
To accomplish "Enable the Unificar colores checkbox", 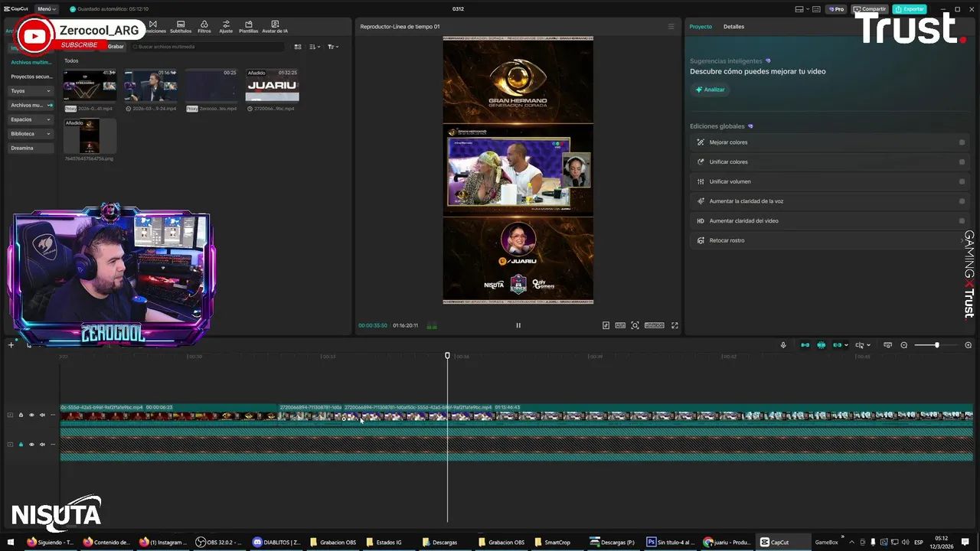I will pyautogui.click(x=962, y=162).
